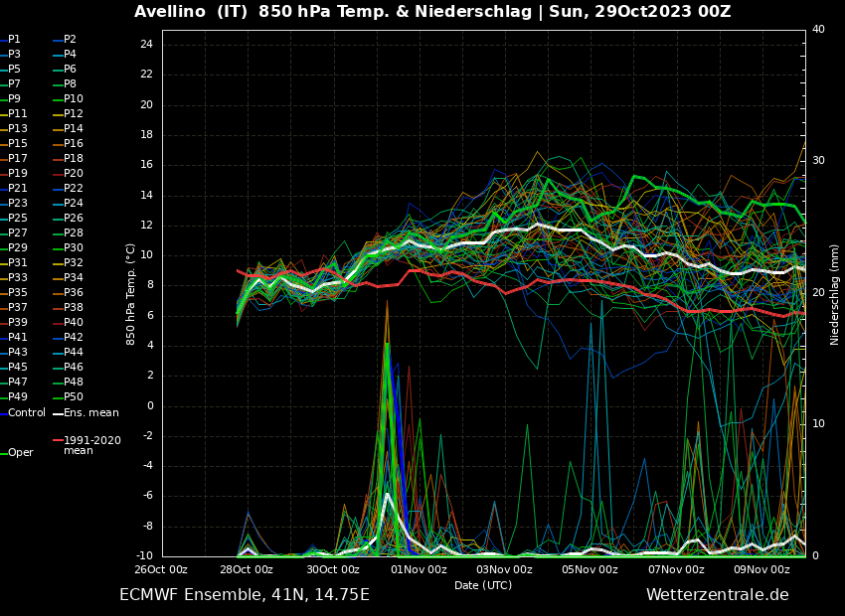Click the P10 legend entry

tap(73, 99)
